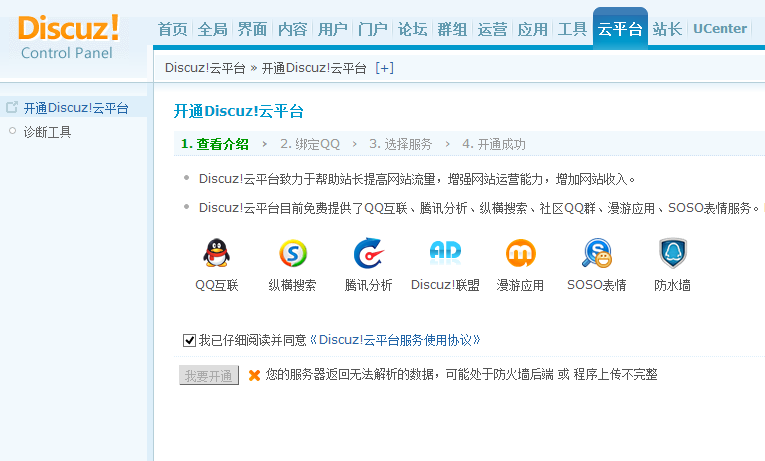The width and height of the screenshot is (765, 461).
Task: Click the 腾讯分析 icon
Action: coord(368,253)
